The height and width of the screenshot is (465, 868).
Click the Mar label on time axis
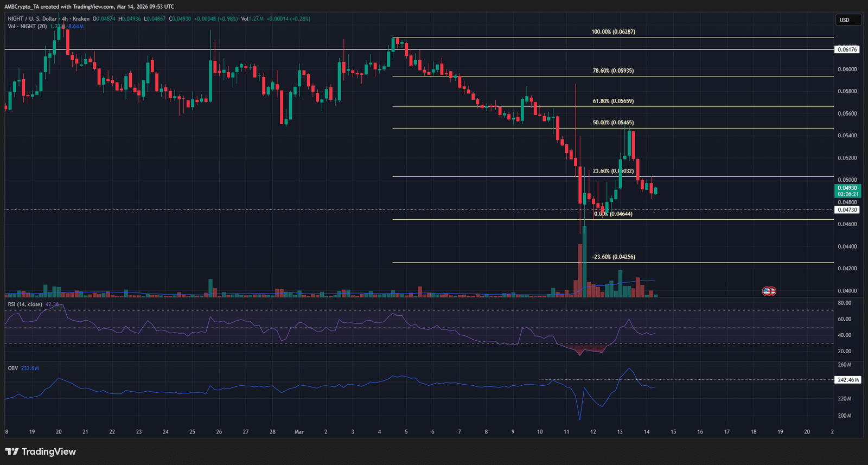pos(299,432)
